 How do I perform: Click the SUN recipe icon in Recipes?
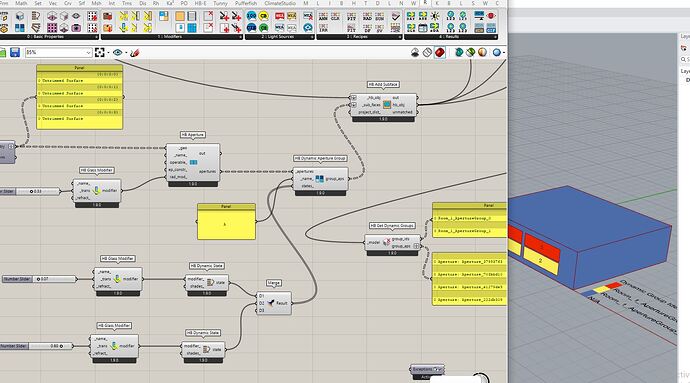click(380, 17)
